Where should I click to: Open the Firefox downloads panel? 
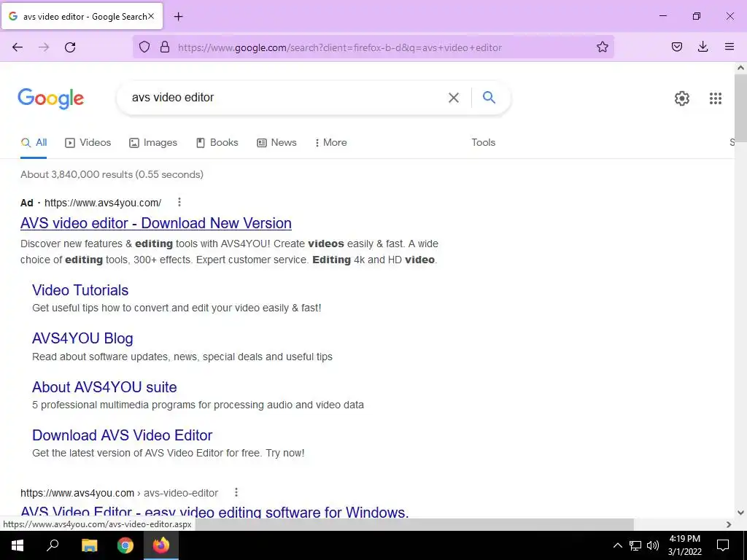click(703, 47)
